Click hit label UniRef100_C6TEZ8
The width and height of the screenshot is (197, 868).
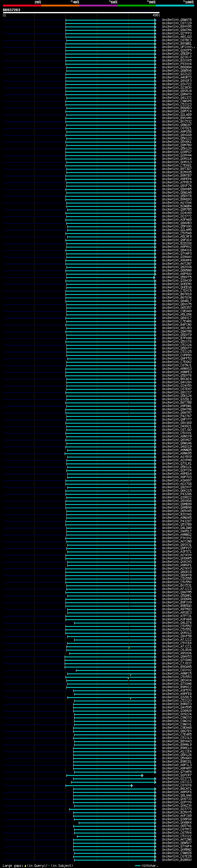[177, 856]
